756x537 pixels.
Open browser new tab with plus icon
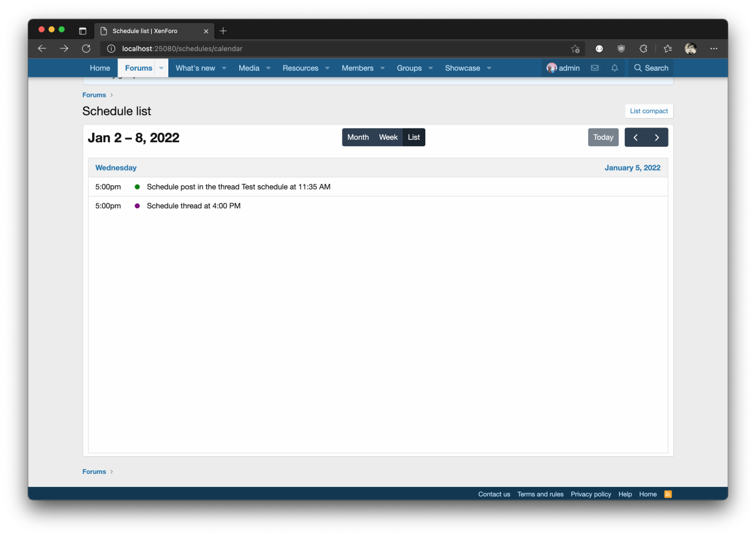(x=223, y=31)
